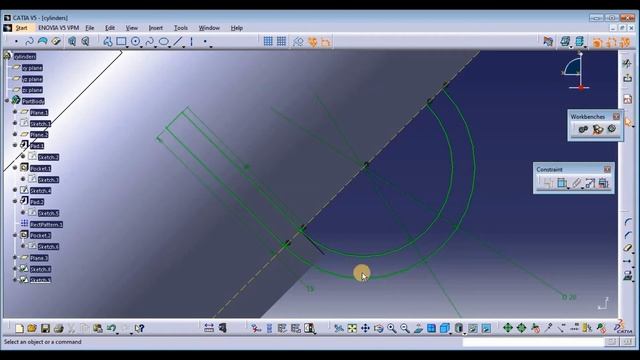The width and height of the screenshot is (640, 360).
Task: Click the Print icon
Action: 59,328
